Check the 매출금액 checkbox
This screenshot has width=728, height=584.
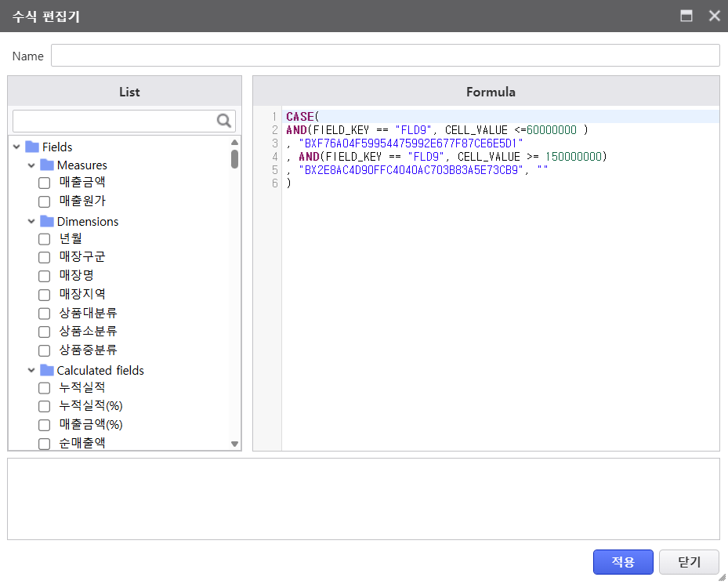point(45,183)
